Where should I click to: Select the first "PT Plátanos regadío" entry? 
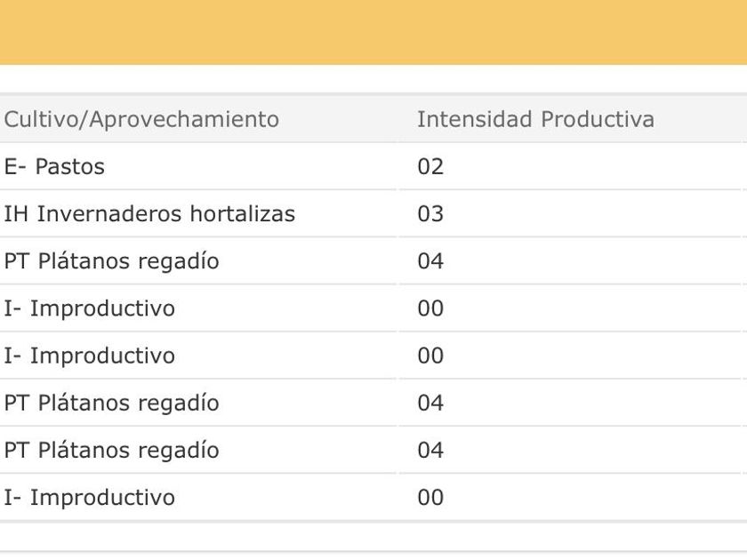click(x=111, y=261)
